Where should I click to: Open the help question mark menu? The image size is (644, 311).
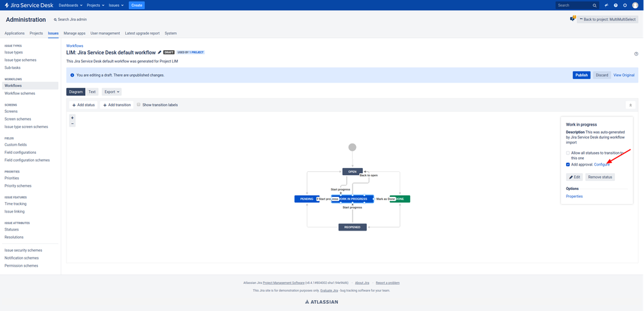tap(616, 5)
